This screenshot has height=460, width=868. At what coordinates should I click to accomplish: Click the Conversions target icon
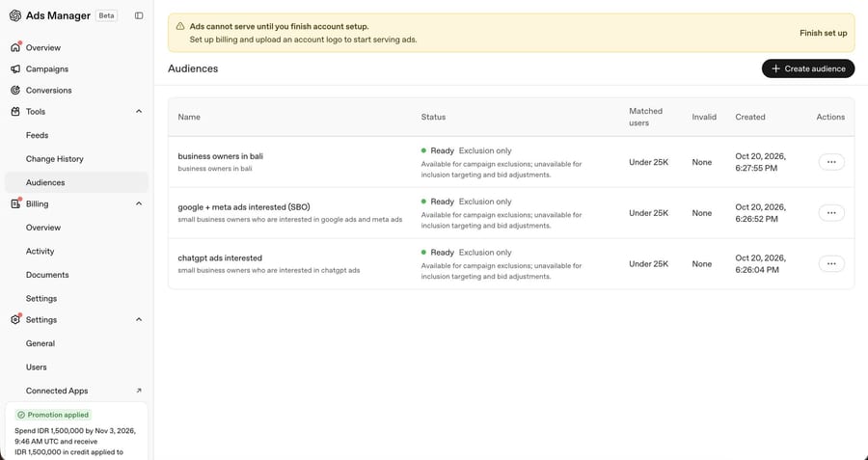pyautogui.click(x=14, y=91)
